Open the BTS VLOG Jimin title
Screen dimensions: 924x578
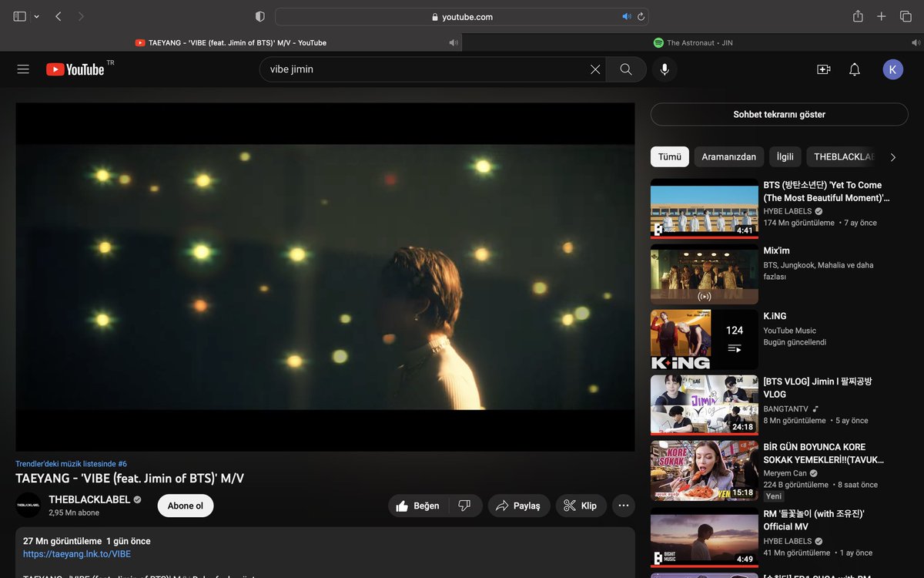pos(818,388)
